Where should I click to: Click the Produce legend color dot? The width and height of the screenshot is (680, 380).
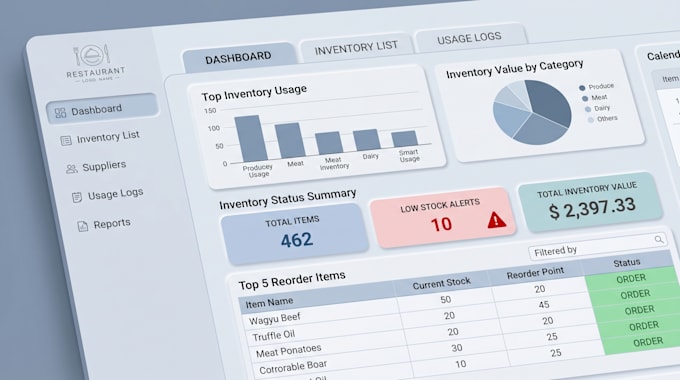coord(582,88)
